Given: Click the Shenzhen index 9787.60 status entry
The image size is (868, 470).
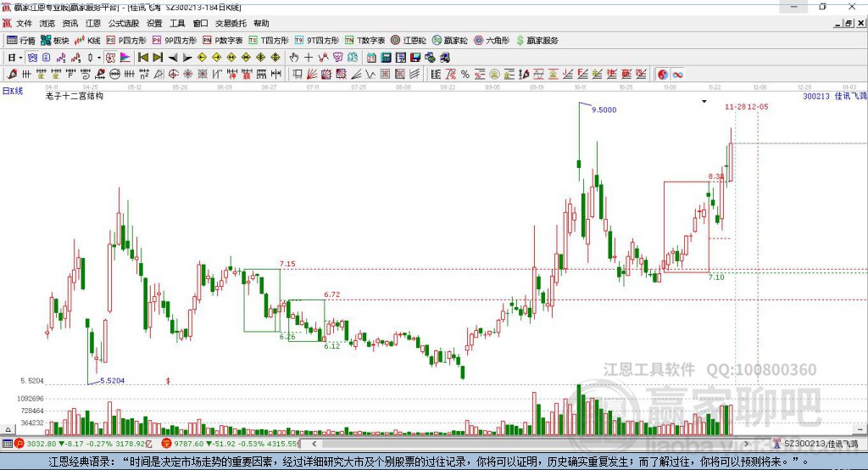Looking at the screenshot, I should click(236, 444).
